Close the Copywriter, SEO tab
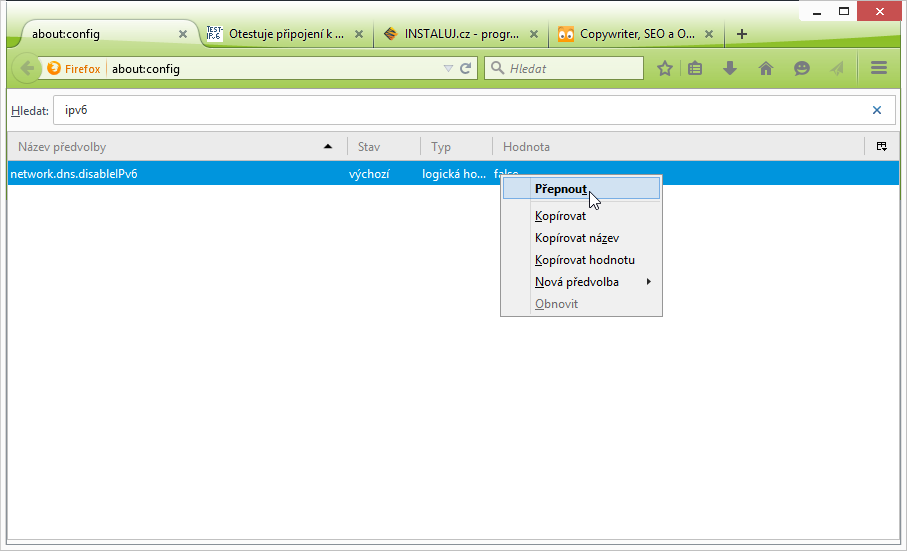This screenshot has width=907, height=551. pyautogui.click(x=709, y=34)
